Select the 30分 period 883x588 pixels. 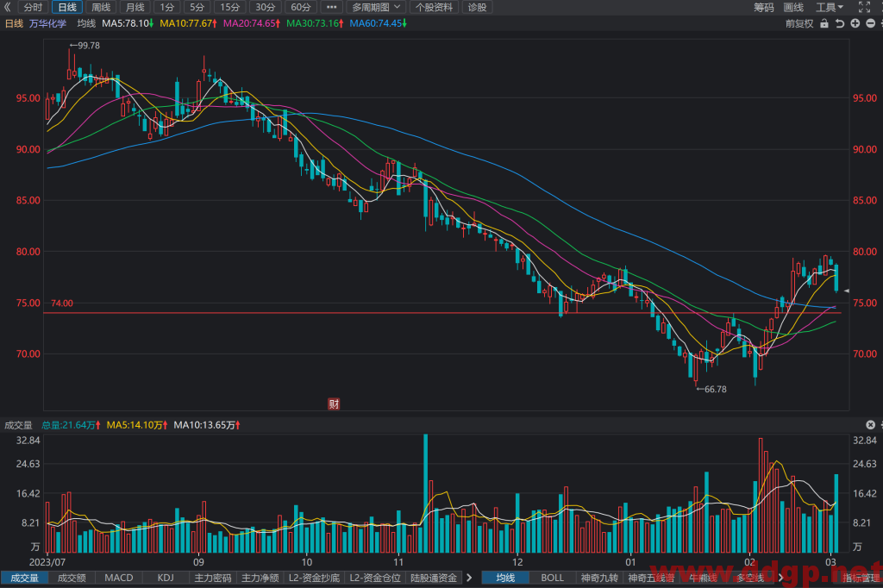266,7
